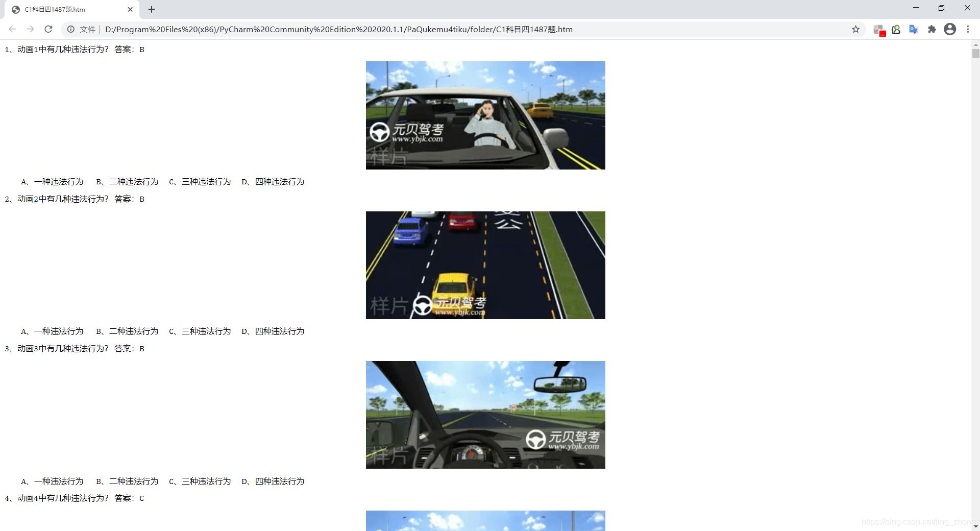Open the Extensions puzzle-piece menu
This screenshot has width=980, height=531.
pyautogui.click(x=932, y=29)
